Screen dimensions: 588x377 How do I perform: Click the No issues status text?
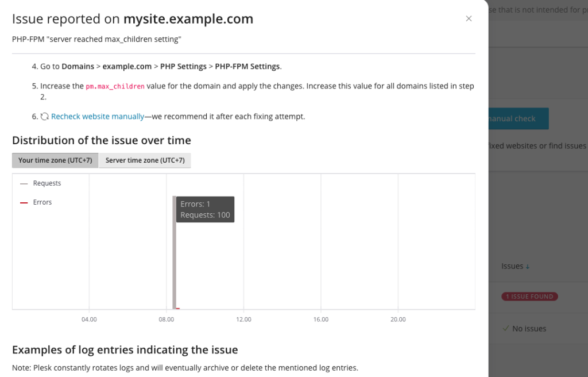529,329
